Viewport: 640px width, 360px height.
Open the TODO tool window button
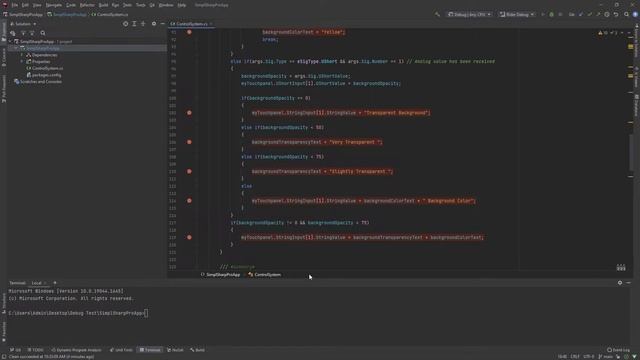[36, 350]
